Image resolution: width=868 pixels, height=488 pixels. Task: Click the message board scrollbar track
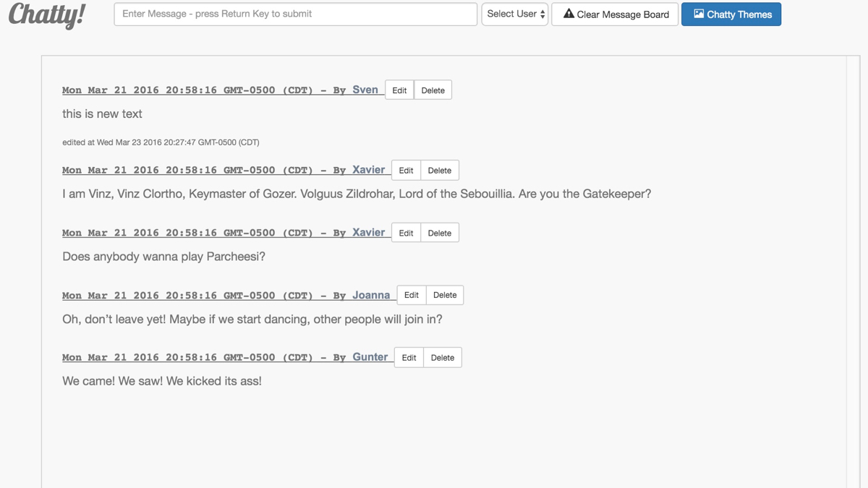tap(853, 271)
